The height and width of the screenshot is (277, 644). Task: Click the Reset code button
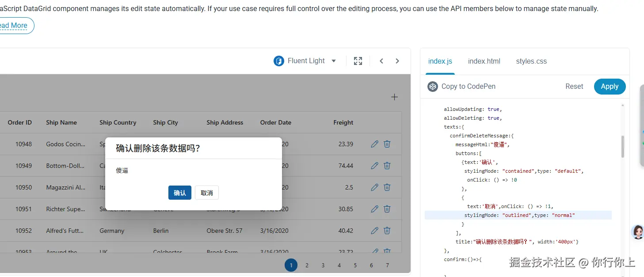tap(574, 87)
